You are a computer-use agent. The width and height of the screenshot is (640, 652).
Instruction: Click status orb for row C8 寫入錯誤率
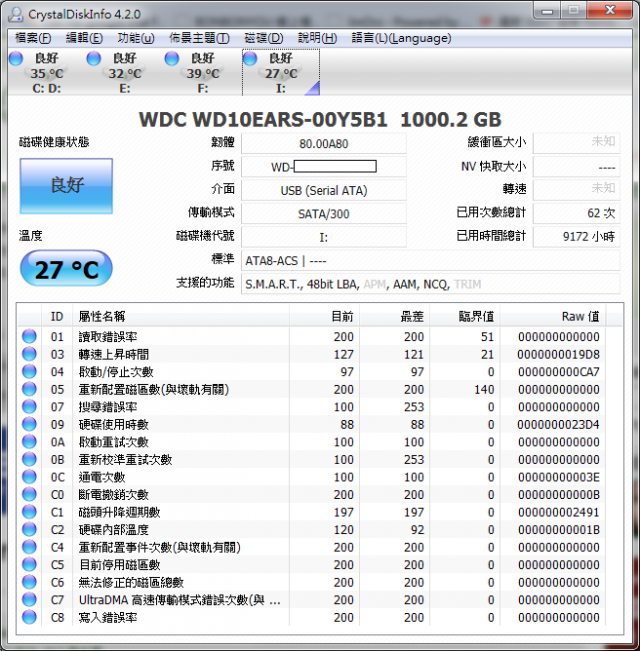click(x=29, y=617)
